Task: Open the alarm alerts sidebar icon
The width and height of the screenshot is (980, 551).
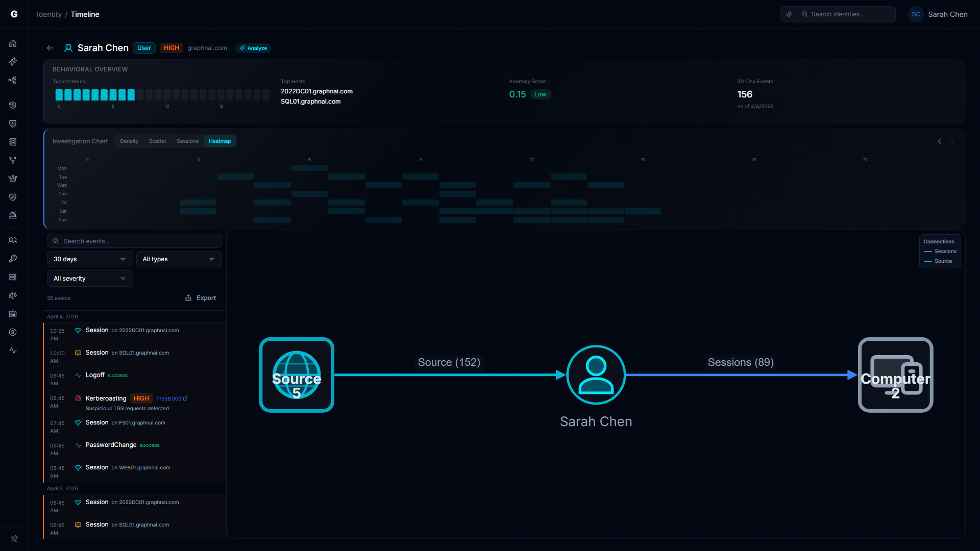Action: tap(13, 215)
